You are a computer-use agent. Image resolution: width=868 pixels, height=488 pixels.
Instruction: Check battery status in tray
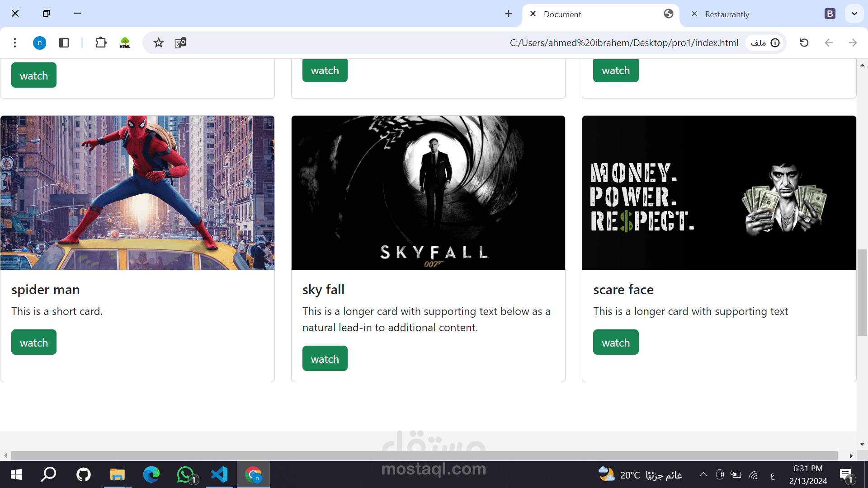click(736, 474)
